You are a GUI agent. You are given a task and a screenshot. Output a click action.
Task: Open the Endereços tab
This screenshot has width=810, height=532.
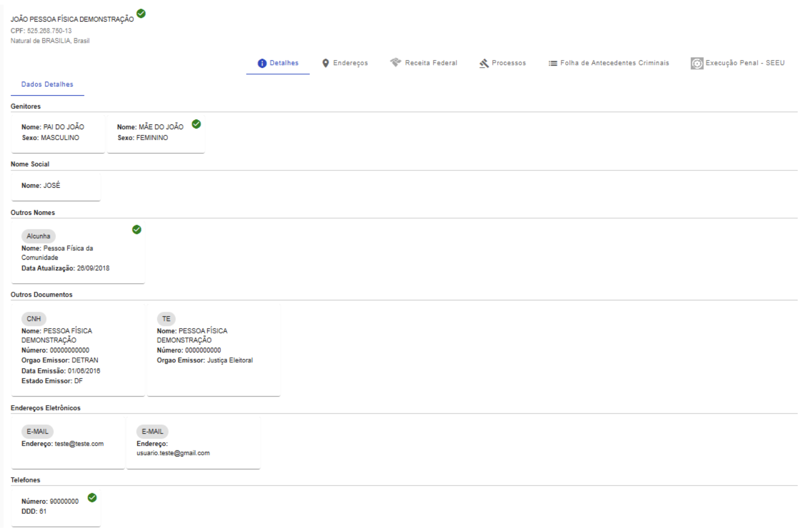click(x=350, y=63)
